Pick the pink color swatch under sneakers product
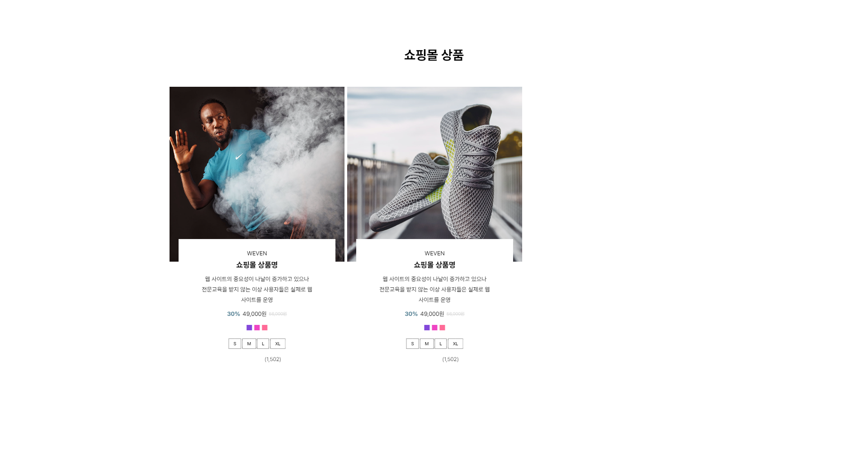The height and width of the screenshot is (451, 868). click(x=442, y=328)
